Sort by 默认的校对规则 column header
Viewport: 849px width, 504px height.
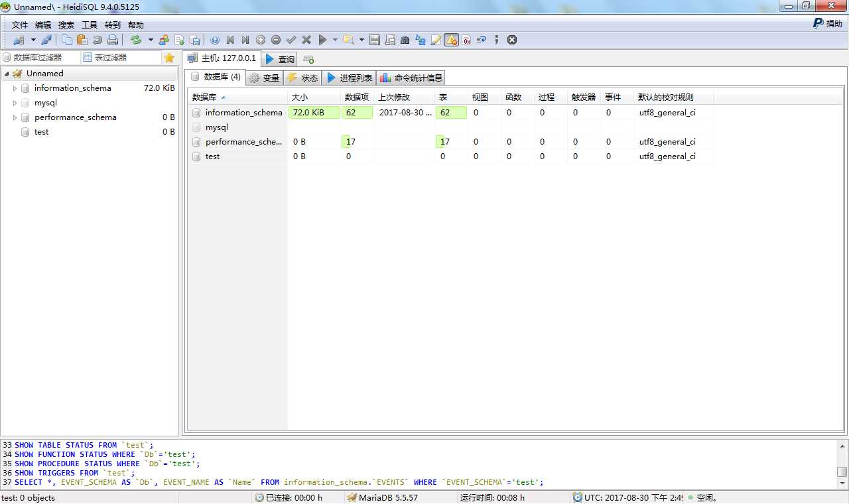[x=674, y=97]
